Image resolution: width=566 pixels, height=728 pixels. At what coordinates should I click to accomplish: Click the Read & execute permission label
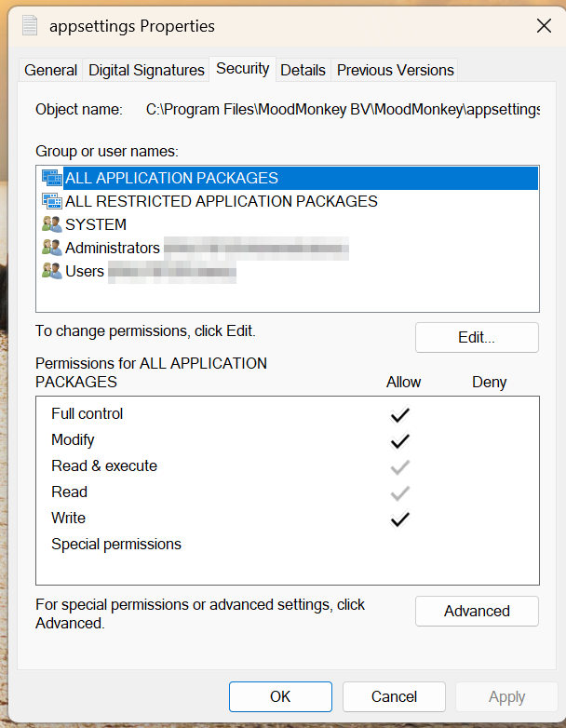[104, 465]
